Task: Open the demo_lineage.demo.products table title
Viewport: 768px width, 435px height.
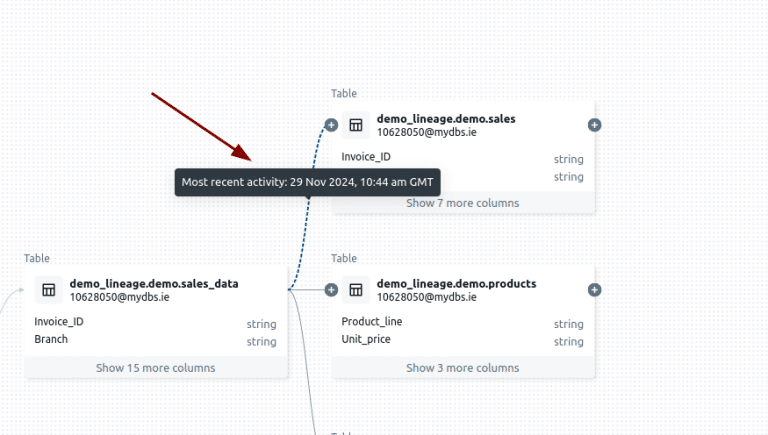Action: (x=456, y=283)
